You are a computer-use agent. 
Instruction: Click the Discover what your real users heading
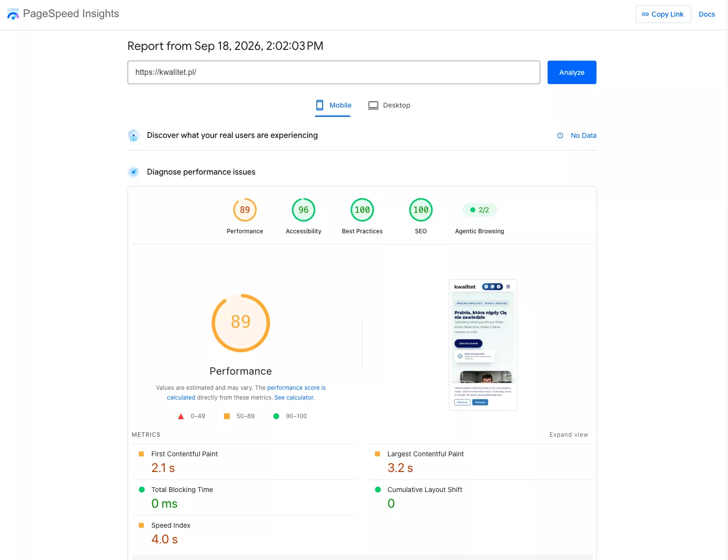pyautogui.click(x=232, y=135)
